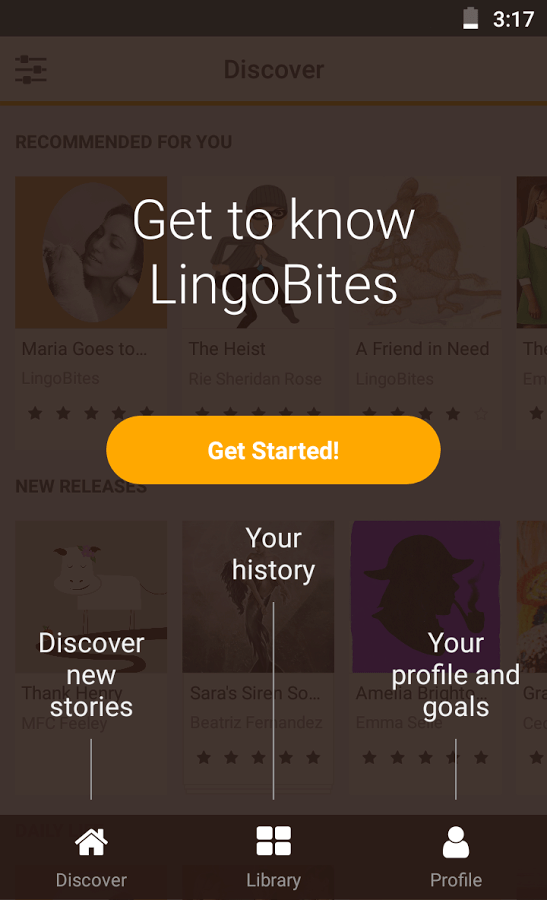Switch to the Library tab label

point(273,880)
